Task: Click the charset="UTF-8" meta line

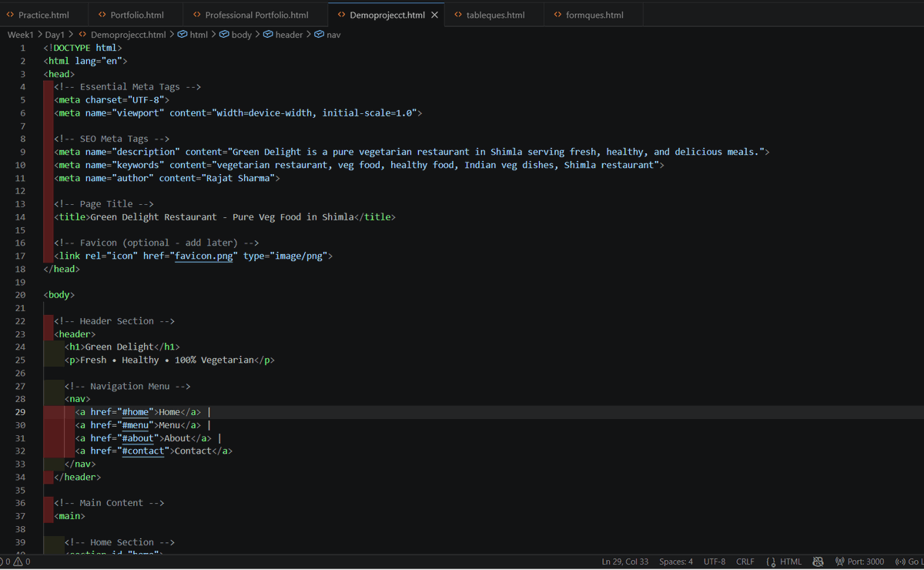Action: (x=112, y=100)
